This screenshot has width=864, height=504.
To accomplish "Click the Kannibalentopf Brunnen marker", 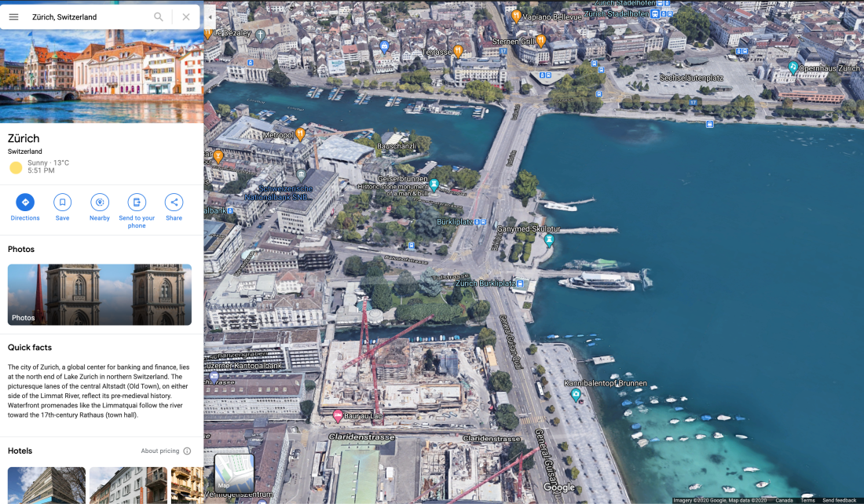I will [x=576, y=394].
